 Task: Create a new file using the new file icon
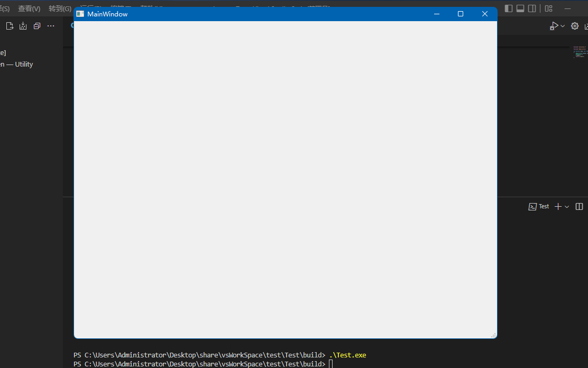pos(9,25)
